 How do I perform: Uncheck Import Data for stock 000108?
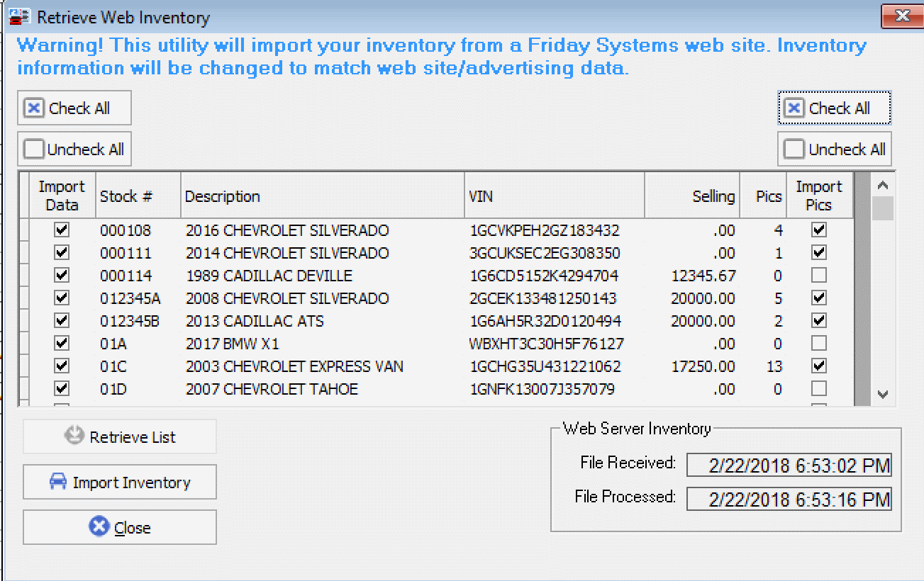pyautogui.click(x=61, y=230)
